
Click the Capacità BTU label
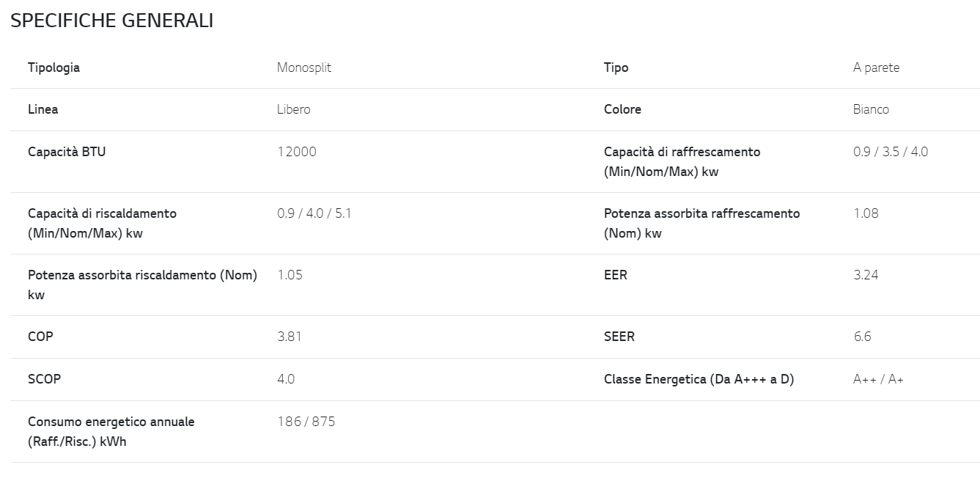coord(67,152)
